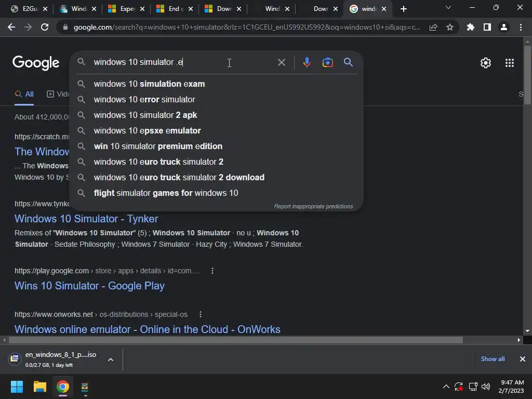Viewport: 532px width, 399px height.
Task: Choose suggestion euro truck simulator 2 download
Action: click(x=217, y=178)
